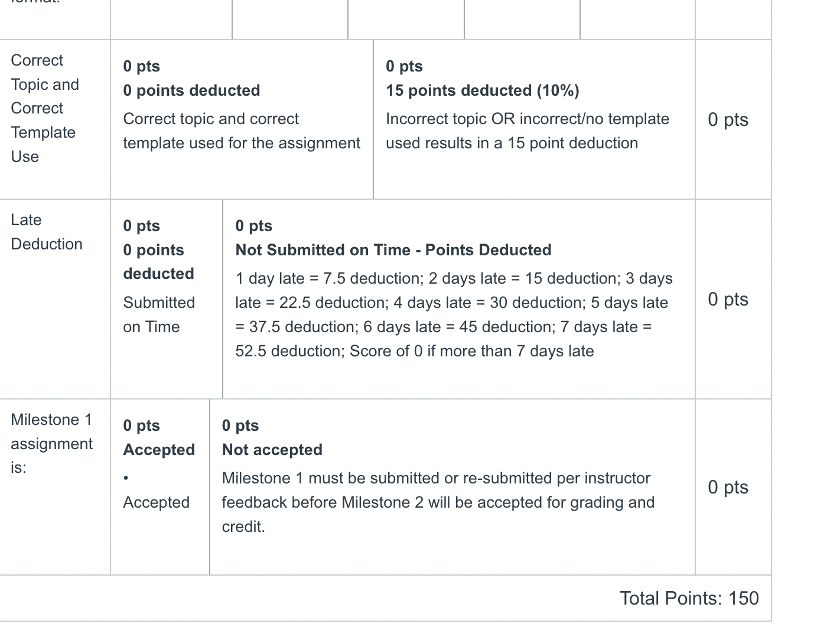Click the '0 pts' heading above 'Not Submitted on Time'
The image size is (840, 630).
(x=254, y=226)
